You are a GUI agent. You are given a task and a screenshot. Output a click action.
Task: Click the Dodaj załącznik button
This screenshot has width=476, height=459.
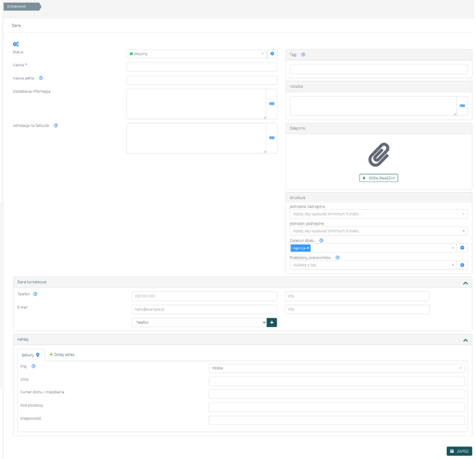pos(379,178)
